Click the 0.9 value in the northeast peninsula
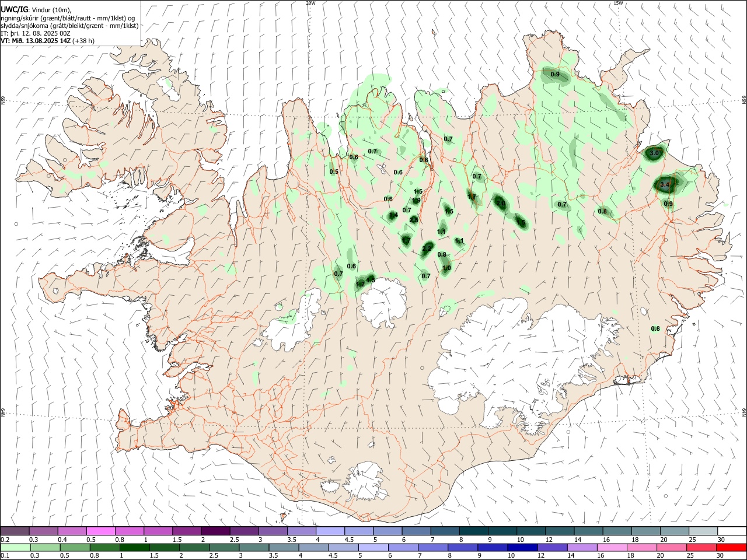This screenshot has width=747, height=560. [x=555, y=75]
